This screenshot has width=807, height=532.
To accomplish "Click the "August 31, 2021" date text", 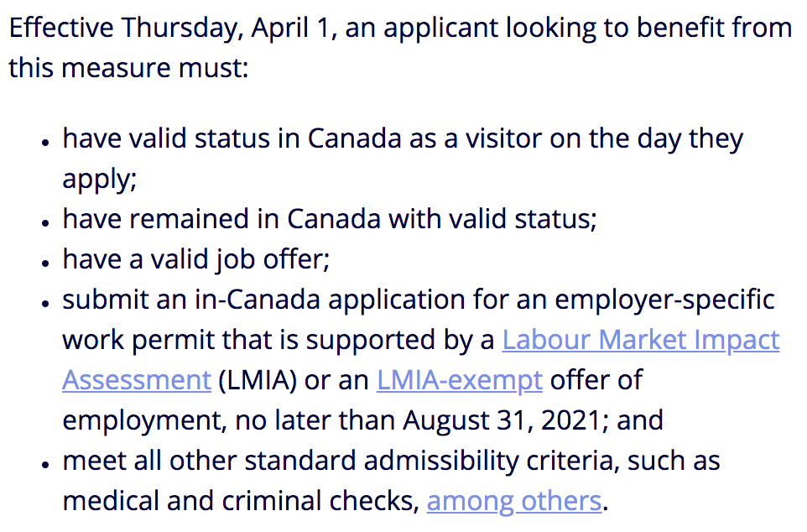I will click(x=502, y=420).
